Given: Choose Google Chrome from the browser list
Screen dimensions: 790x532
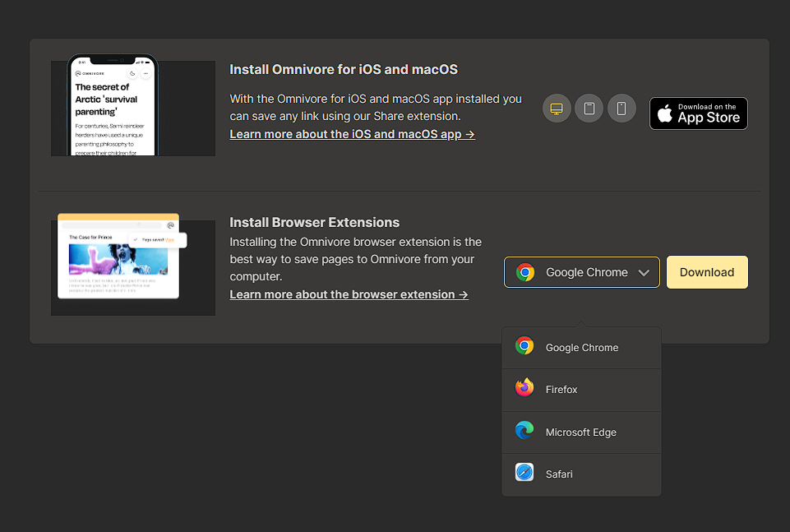Looking at the screenshot, I should tap(581, 348).
